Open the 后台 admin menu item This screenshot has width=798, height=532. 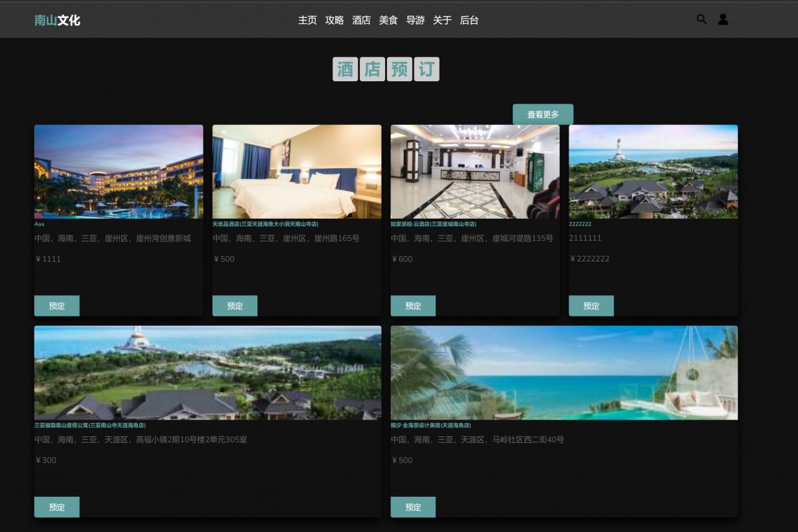click(x=469, y=20)
